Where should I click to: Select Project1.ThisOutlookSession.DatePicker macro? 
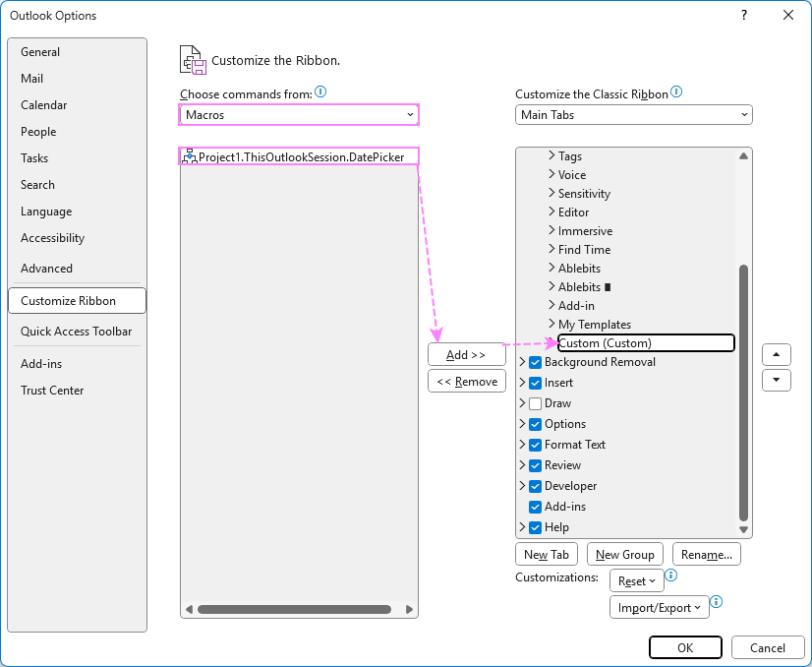point(299,156)
